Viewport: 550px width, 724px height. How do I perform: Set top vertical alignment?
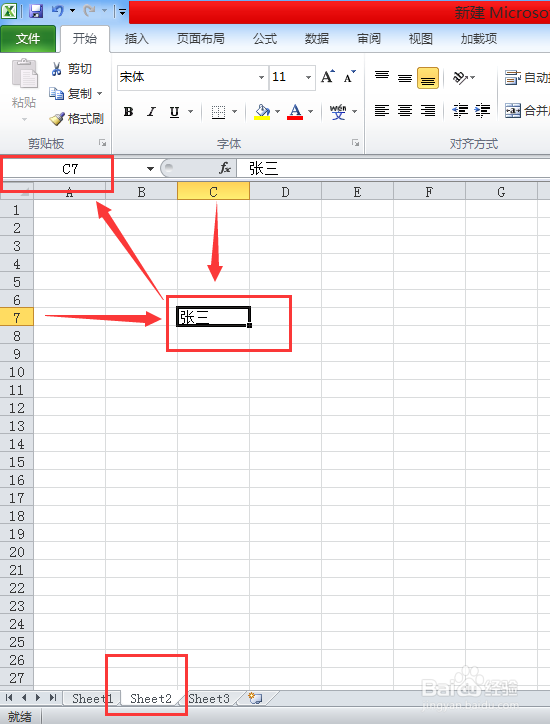coord(382,77)
